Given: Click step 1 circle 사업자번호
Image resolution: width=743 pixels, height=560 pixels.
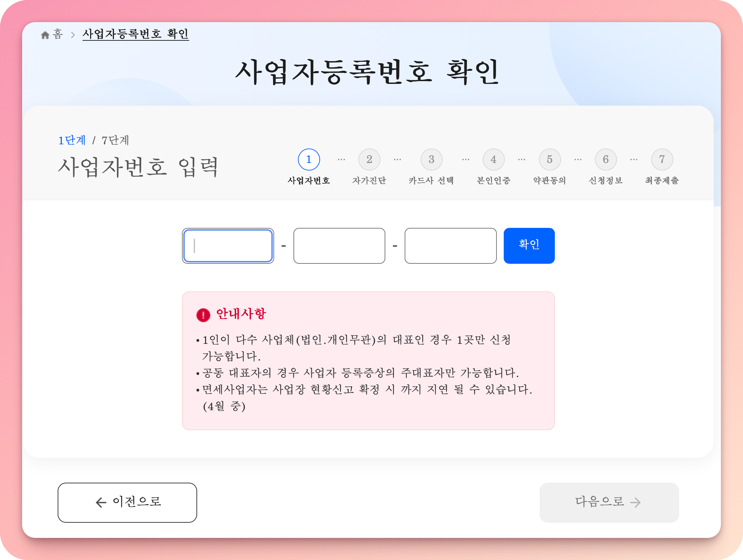Looking at the screenshot, I should pyautogui.click(x=309, y=160).
